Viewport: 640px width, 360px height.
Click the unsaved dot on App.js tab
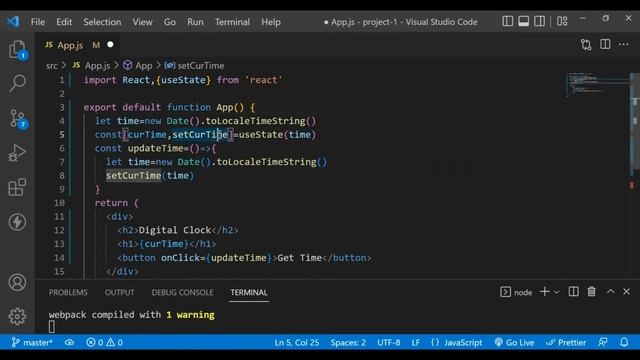[x=110, y=44]
